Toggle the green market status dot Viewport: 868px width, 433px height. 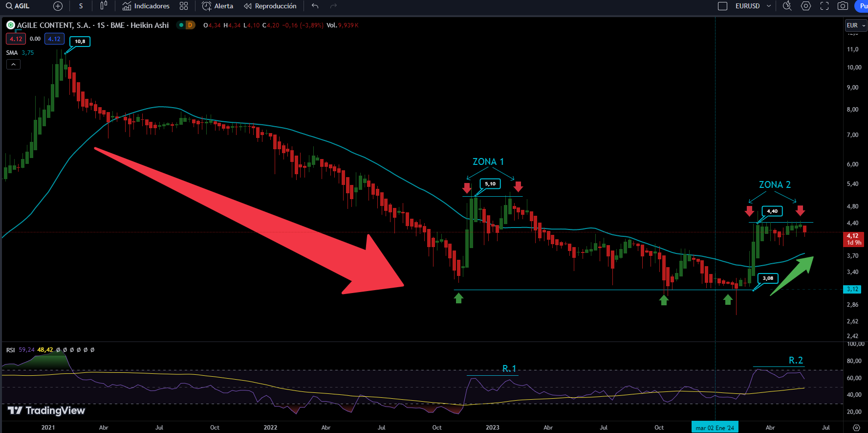181,25
